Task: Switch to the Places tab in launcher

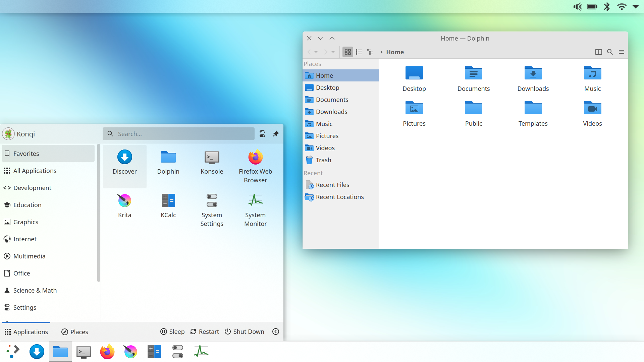Action: [x=75, y=332]
